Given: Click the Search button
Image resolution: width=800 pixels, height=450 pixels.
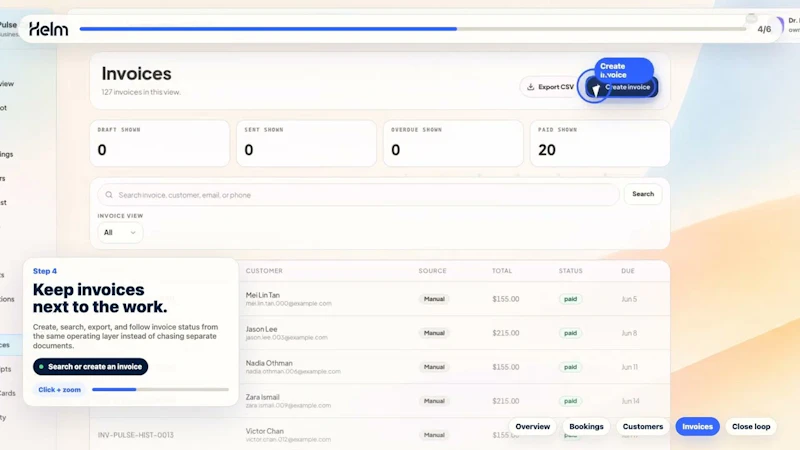Looking at the screenshot, I should pos(643,194).
